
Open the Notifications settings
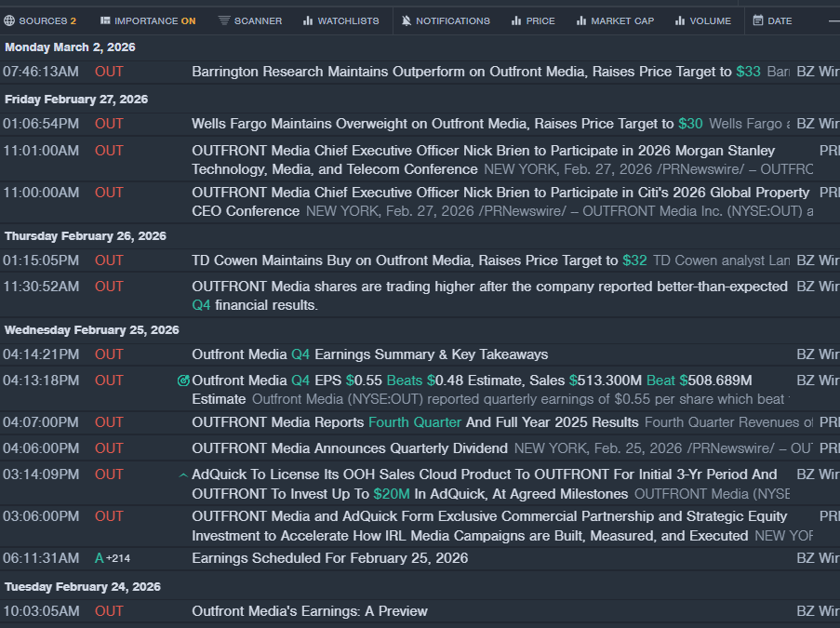coord(446,20)
